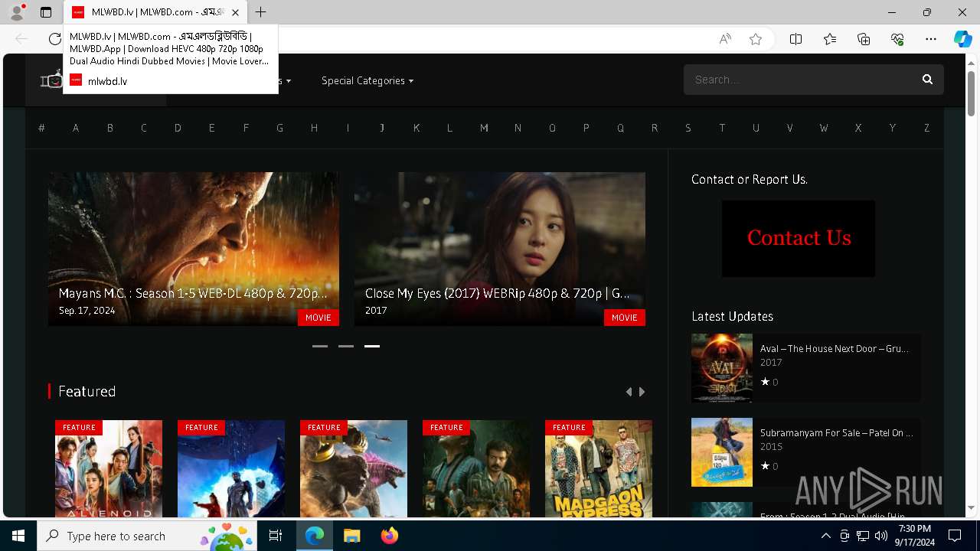Filter movies by letter Z
This screenshot has width=980, height=551.
926,128
